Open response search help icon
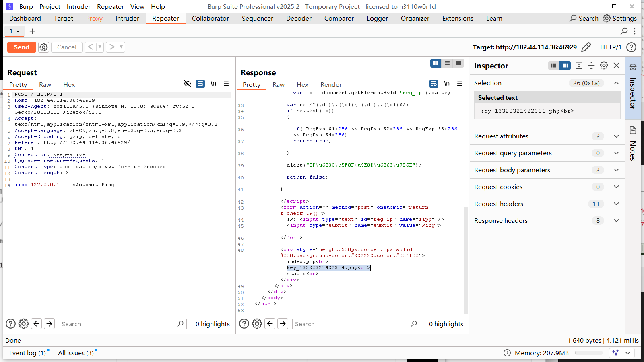This screenshot has width=644, height=362. click(244, 323)
